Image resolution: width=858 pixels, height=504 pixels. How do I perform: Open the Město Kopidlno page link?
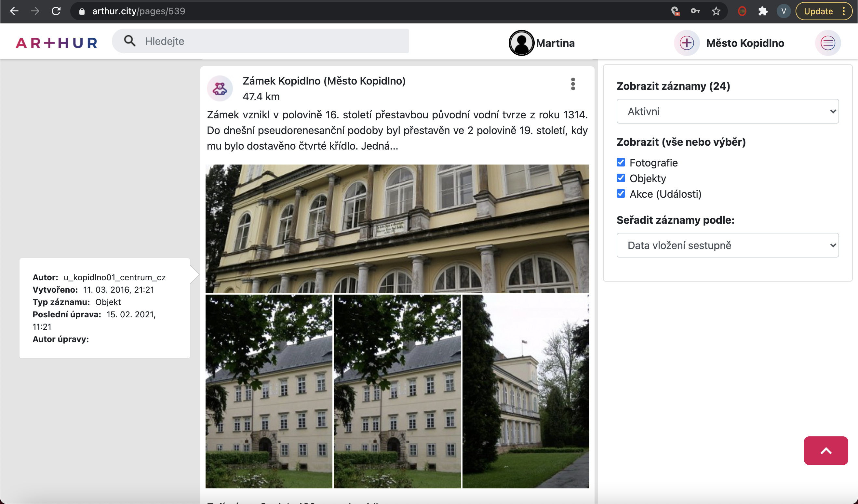[745, 43]
